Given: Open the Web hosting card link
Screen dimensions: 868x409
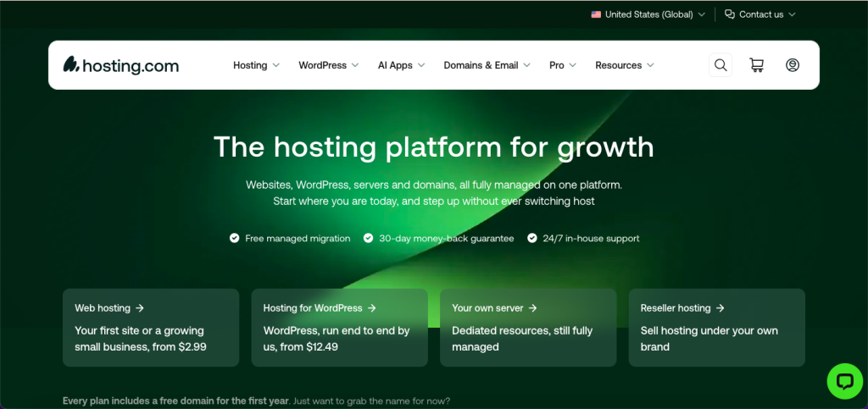Looking at the screenshot, I should (109, 308).
